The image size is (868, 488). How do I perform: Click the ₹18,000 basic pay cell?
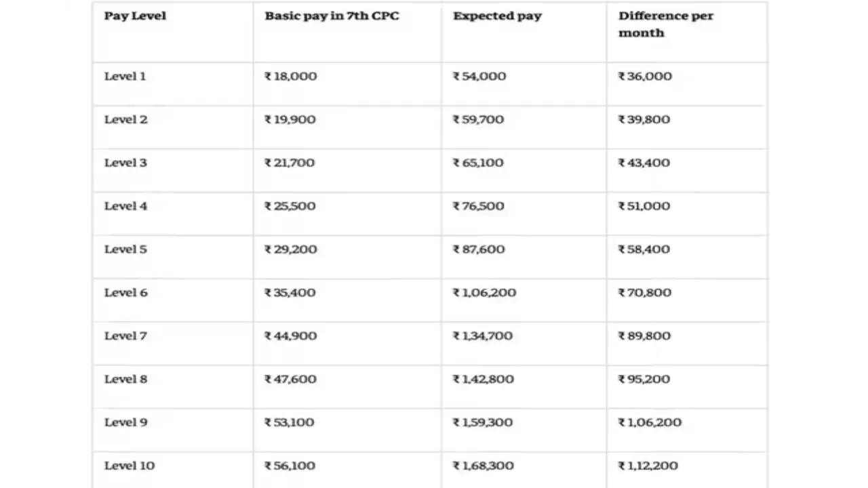coord(290,77)
